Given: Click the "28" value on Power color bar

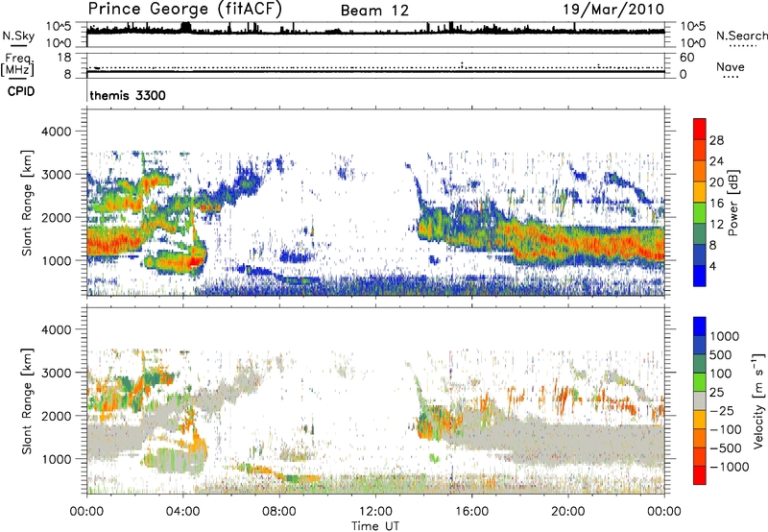Looking at the screenshot, I should 716,140.
